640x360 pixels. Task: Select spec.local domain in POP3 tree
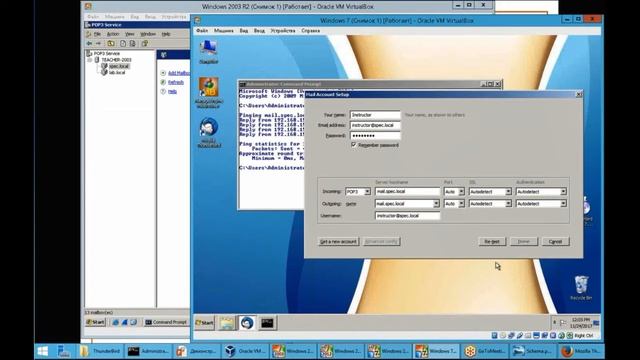pos(119,66)
